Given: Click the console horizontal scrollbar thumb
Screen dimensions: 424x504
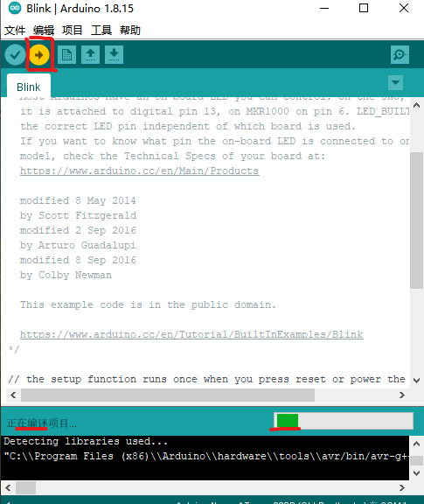Looking at the screenshot, I should (25, 487).
